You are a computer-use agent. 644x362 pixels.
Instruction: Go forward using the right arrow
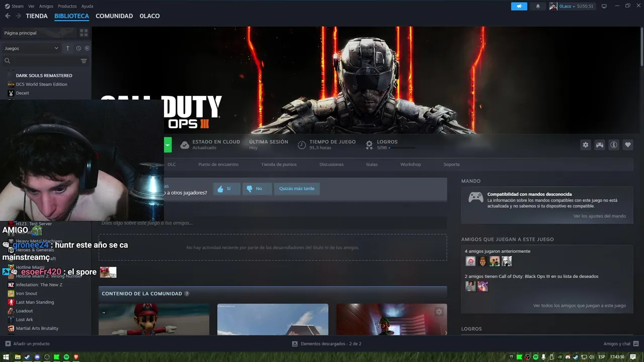[x=18, y=16]
